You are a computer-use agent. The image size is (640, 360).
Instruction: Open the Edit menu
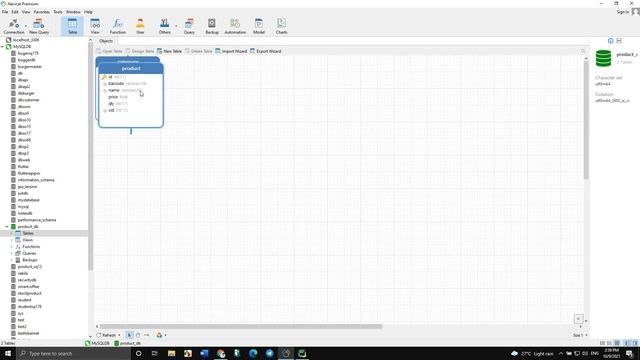[15, 12]
